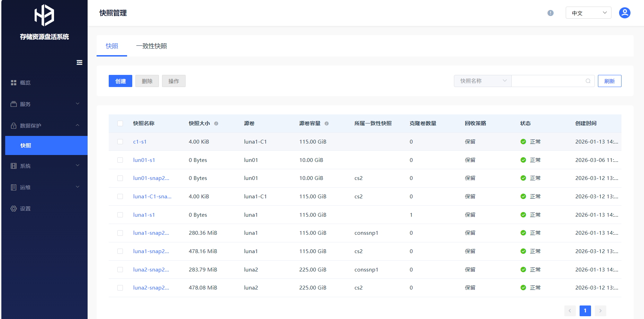
Task: Select the checkbox for luna1-s1 row
Action: 120,215
